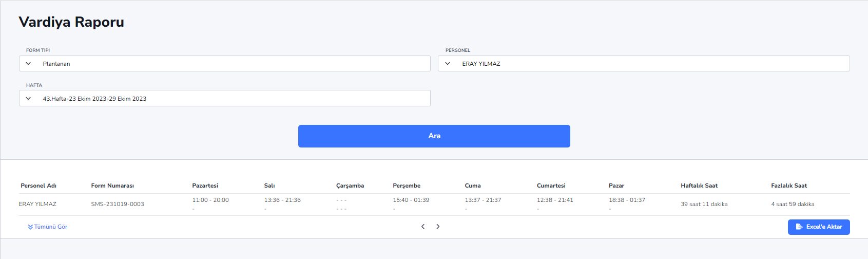Open the Personel dropdown chevron
868x259 pixels.
click(448, 64)
